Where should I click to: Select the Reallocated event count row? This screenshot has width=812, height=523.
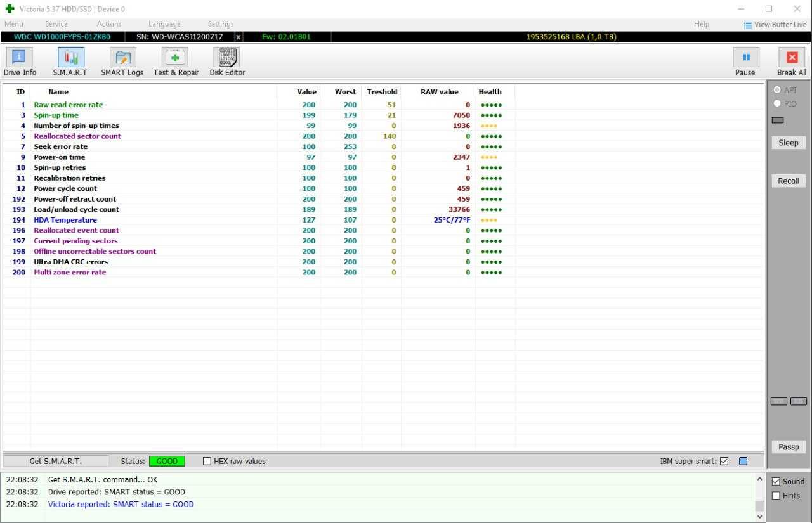260,230
